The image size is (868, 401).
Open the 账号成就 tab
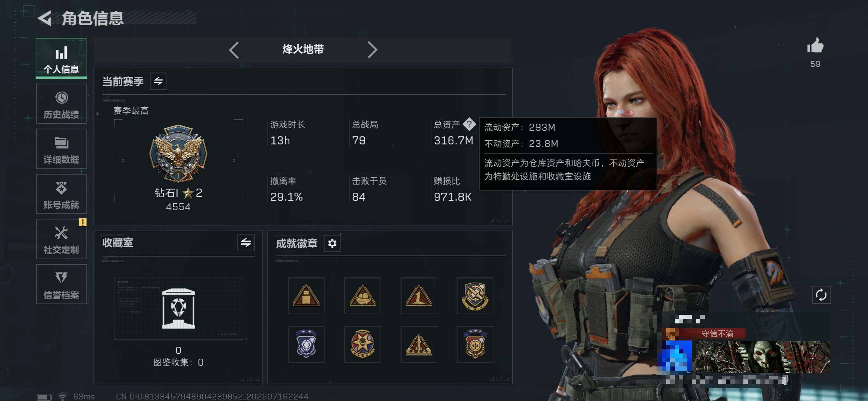pos(61,194)
